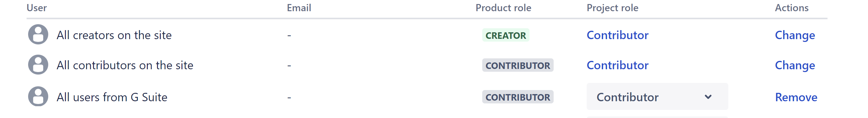The width and height of the screenshot is (868, 118).
Task: Remove All users from G Suite
Action: [x=796, y=97]
